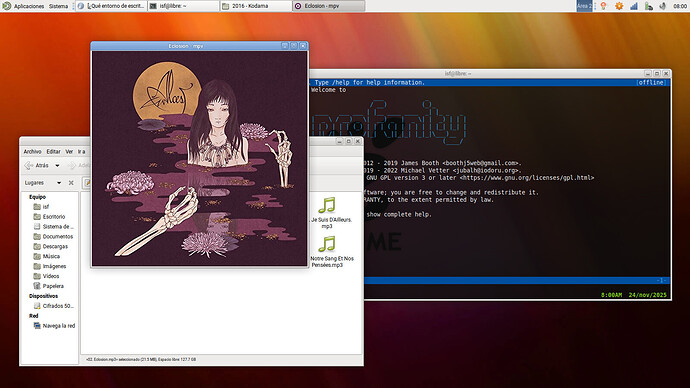
Task: Open the Editar menu in the file manager
Action: pyautogui.click(x=53, y=151)
